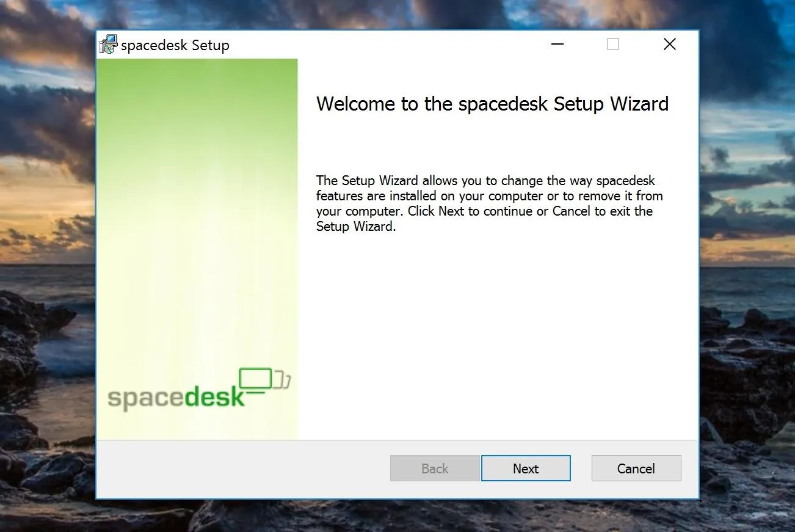
Task: Click the disabled Back button
Action: (x=435, y=468)
